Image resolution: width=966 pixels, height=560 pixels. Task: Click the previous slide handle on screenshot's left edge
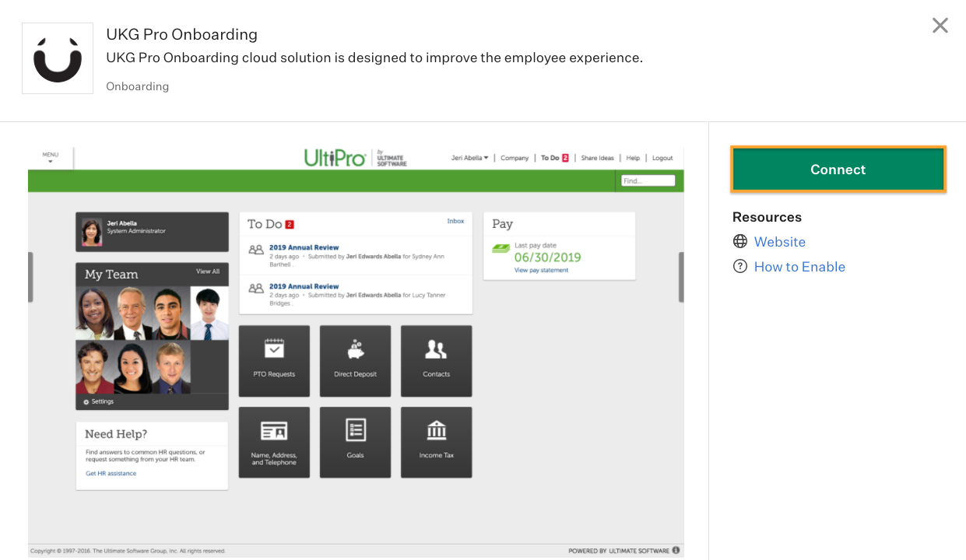(30, 277)
